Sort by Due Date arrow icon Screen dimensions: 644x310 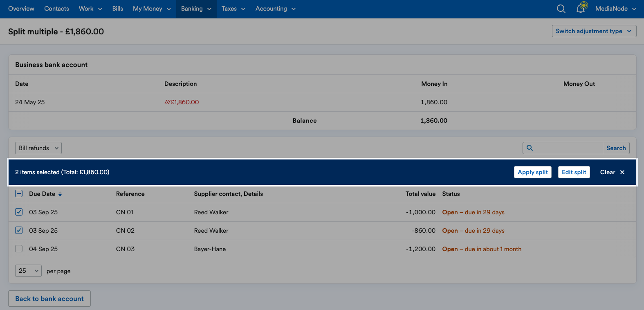point(60,194)
